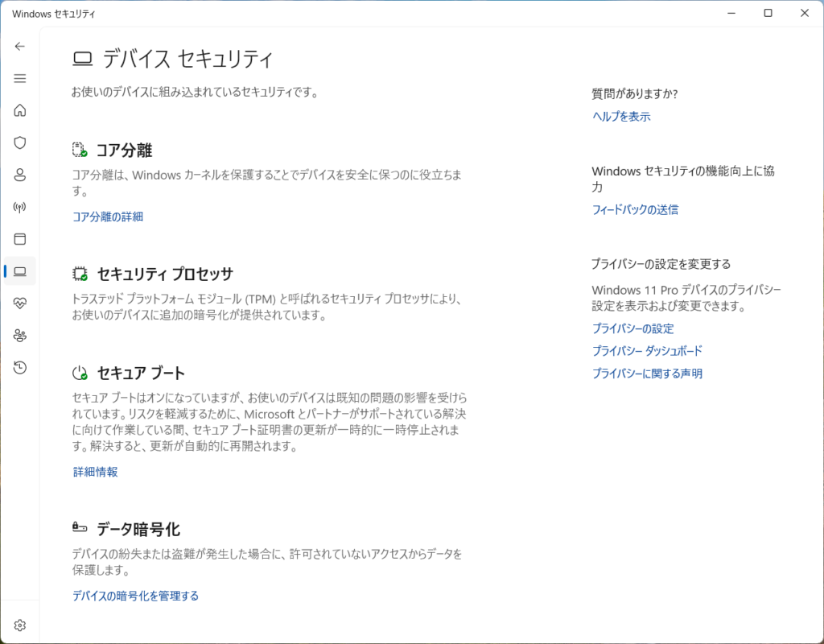Open Firewall & network protection icon
Image resolution: width=824 pixels, height=644 pixels.
[20, 207]
